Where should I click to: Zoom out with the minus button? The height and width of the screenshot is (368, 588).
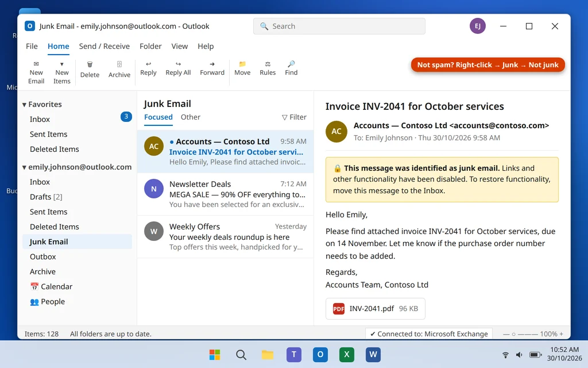point(506,334)
